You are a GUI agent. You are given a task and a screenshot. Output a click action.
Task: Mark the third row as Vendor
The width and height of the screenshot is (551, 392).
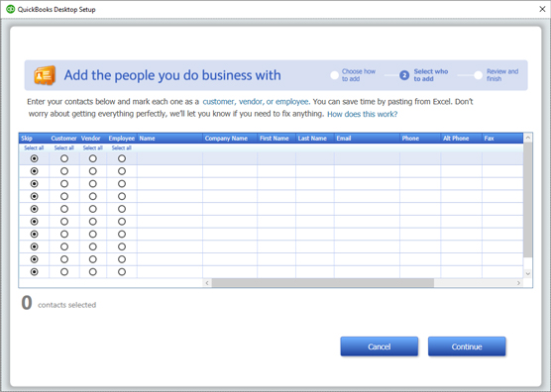tap(93, 184)
